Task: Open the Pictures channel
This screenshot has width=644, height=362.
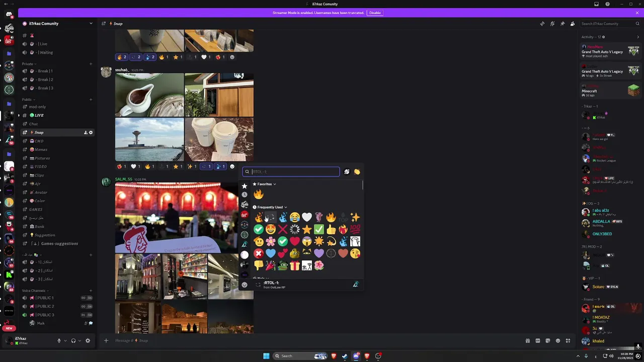Action: click(57, 158)
